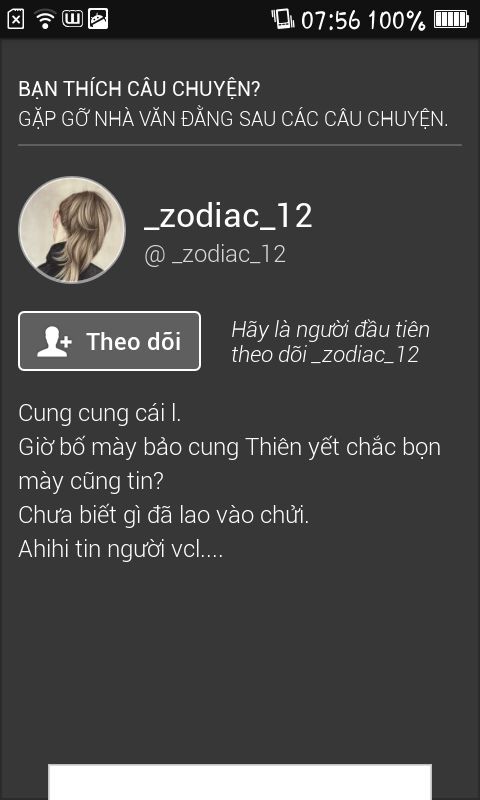The image size is (480, 800).
Task: Open the Wattpad W notification icon
Action: 72,19
